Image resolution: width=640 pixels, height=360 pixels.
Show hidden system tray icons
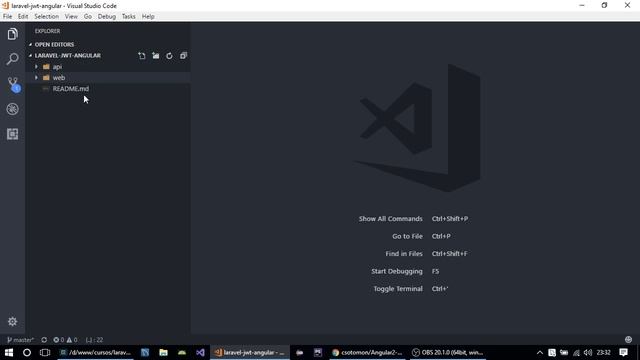click(540, 353)
